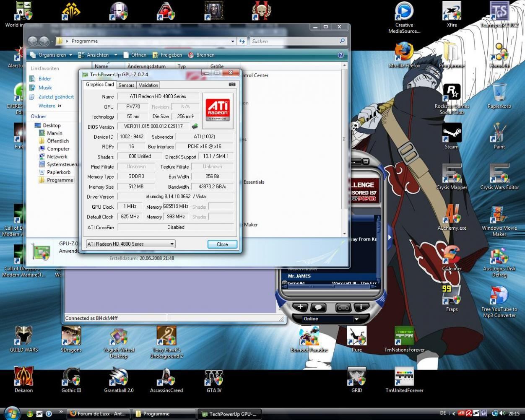525x420 pixels.
Task: Switch to the Validation tab in GPU-Z
Action: [x=148, y=85]
